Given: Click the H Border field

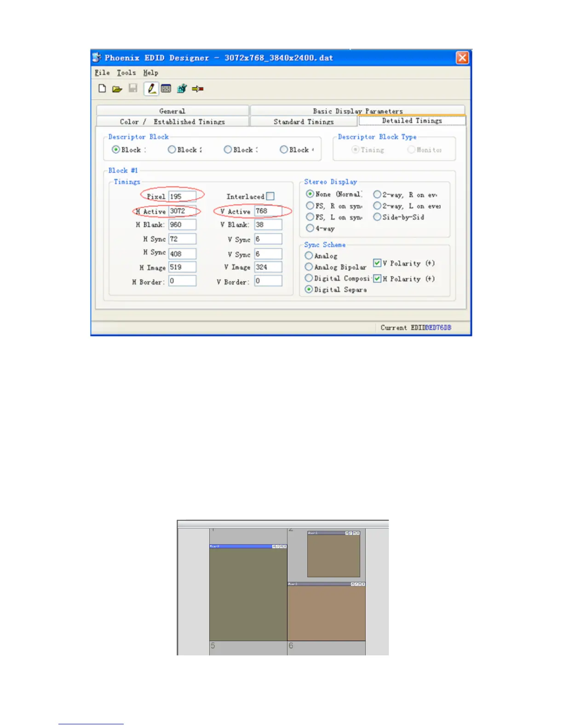Looking at the screenshot, I should [x=182, y=281].
